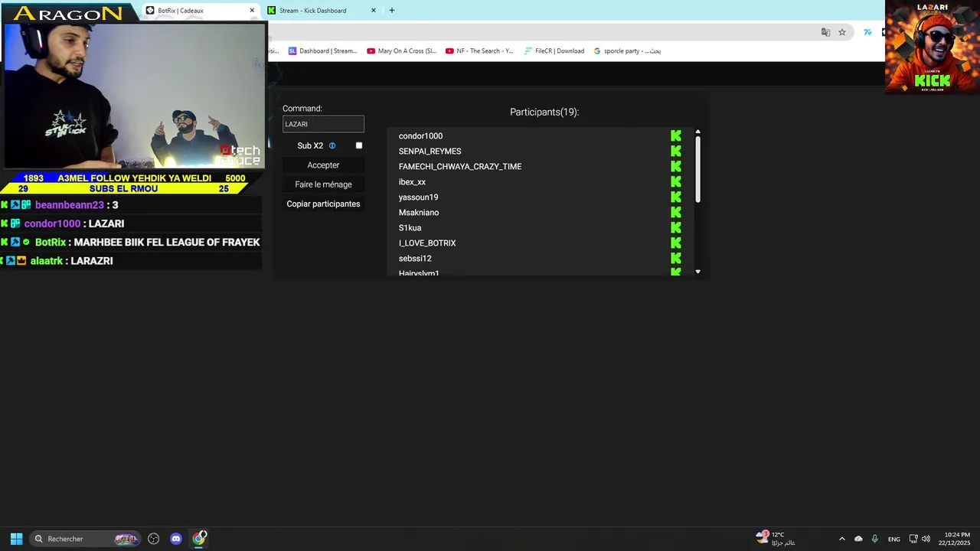This screenshot has height=551, width=980.
Task: Open the NF - The Search bookmark
Action: (x=479, y=51)
